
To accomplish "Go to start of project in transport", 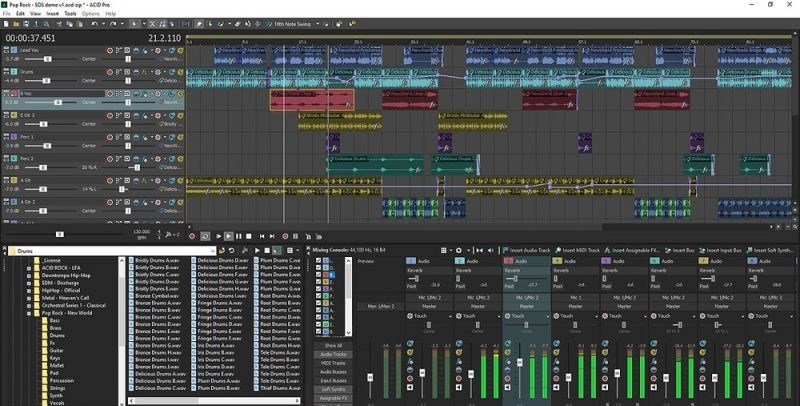I will pos(262,236).
